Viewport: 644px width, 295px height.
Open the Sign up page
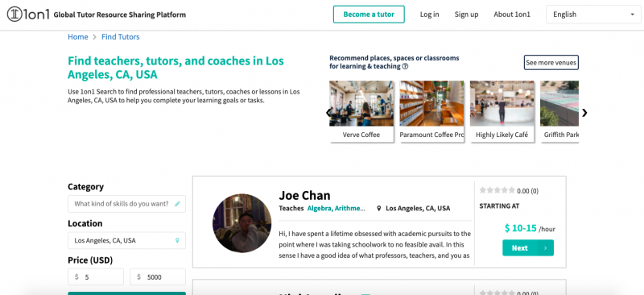pos(466,15)
